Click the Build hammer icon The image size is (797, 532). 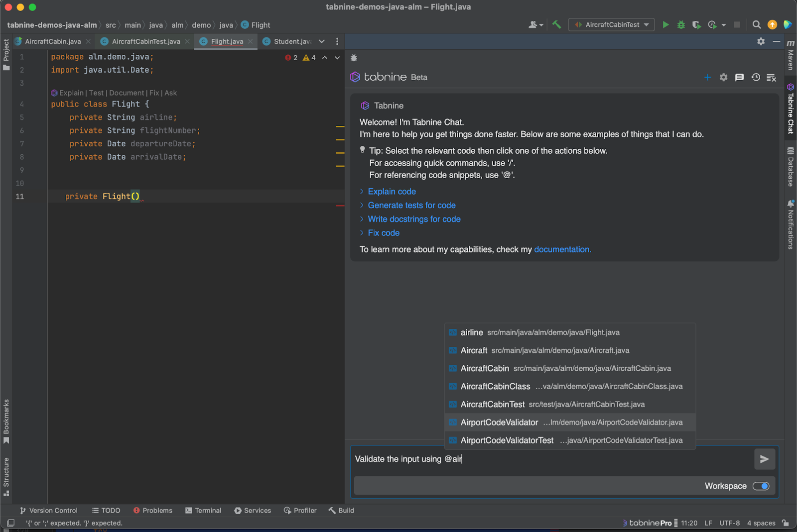pyautogui.click(x=556, y=24)
